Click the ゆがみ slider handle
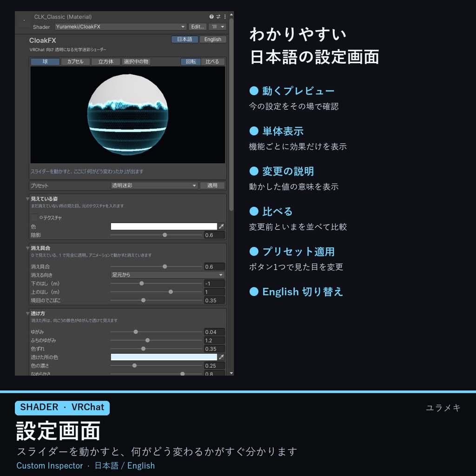This screenshot has height=476, width=476. click(x=136, y=332)
